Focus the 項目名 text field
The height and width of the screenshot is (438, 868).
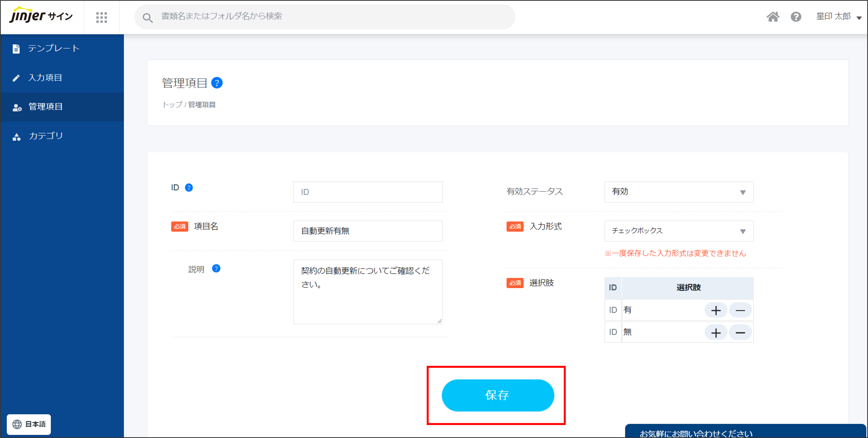click(x=368, y=231)
